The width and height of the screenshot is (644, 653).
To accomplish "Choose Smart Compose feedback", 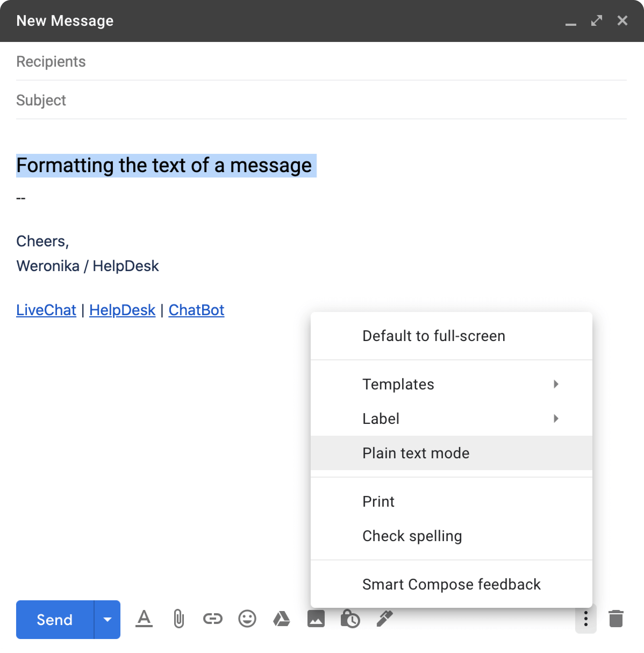I will coord(451,584).
